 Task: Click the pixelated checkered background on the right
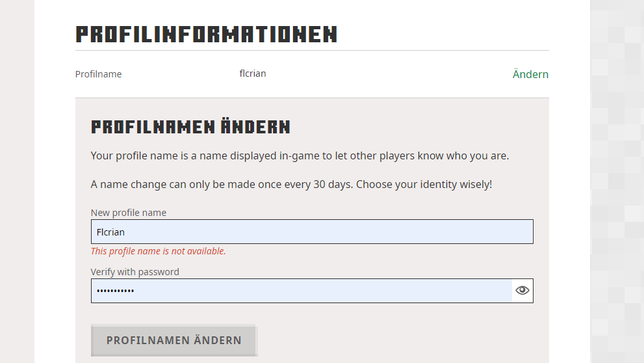click(617, 182)
